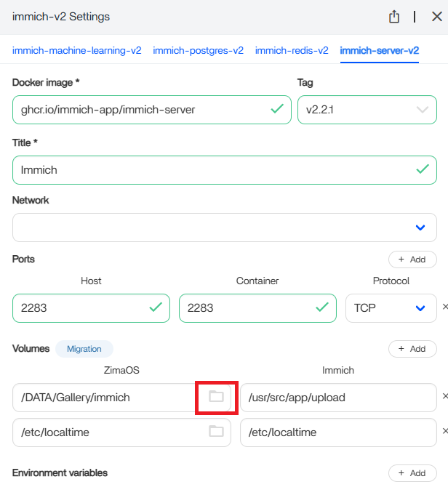Open the Tag v2.2.1 dropdown

click(422, 110)
